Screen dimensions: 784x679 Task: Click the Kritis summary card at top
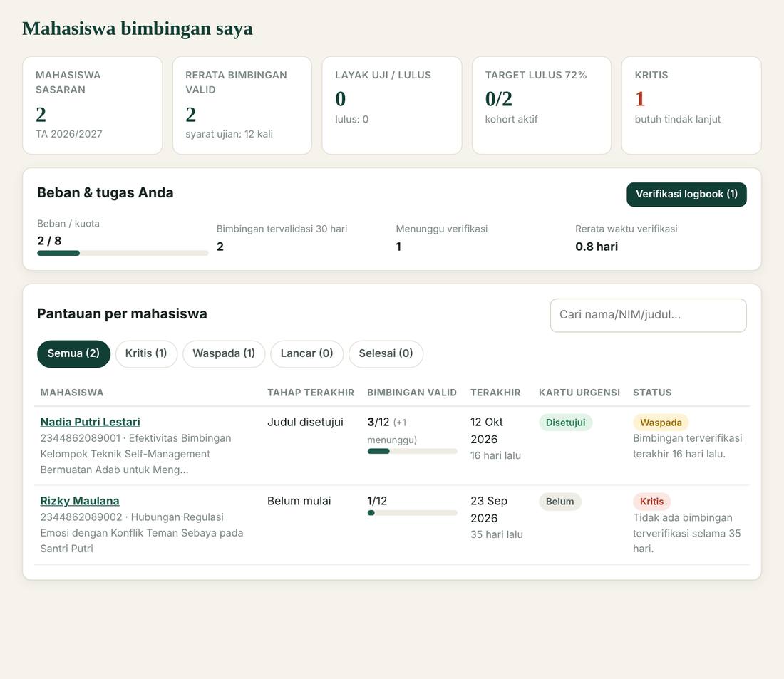[691, 105]
